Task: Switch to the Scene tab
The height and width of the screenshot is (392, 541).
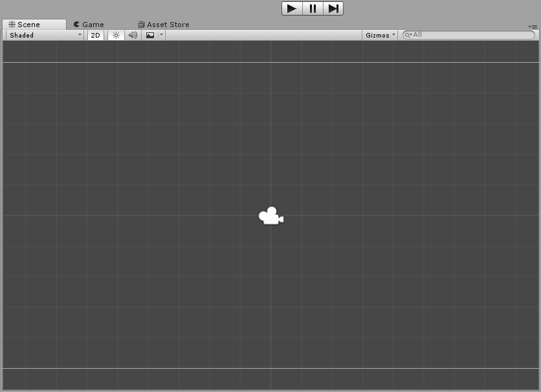Action: [x=34, y=25]
